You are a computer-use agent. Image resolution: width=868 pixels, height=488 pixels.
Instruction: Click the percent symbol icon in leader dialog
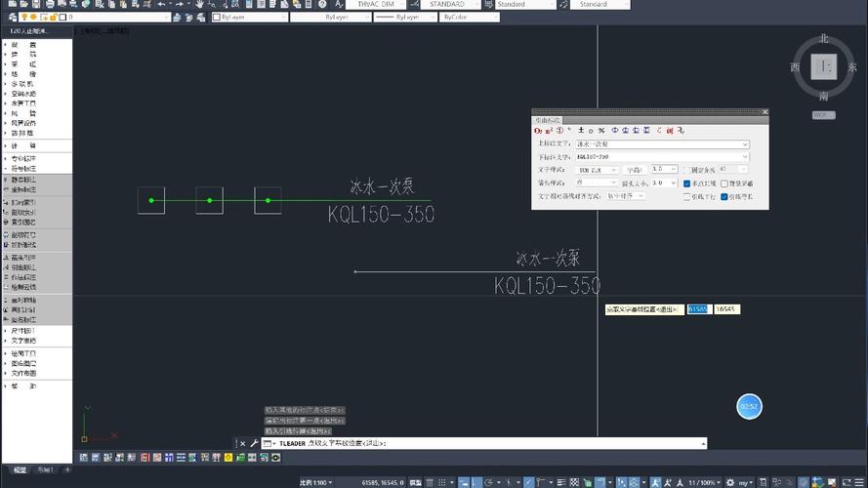pyautogui.click(x=601, y=130)
